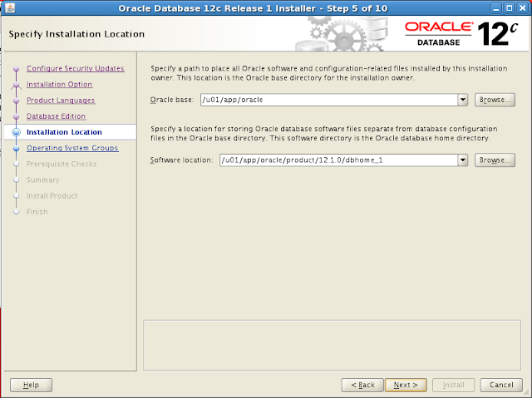Maximize the installer window
Screen dimensions: 532x398
pyautogui.click(x=510, y=7)
